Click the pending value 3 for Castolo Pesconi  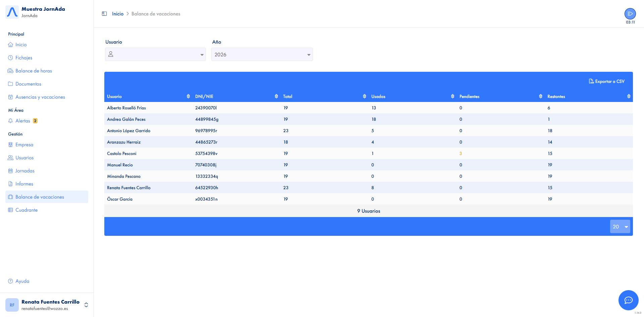(x=461, y=154)
